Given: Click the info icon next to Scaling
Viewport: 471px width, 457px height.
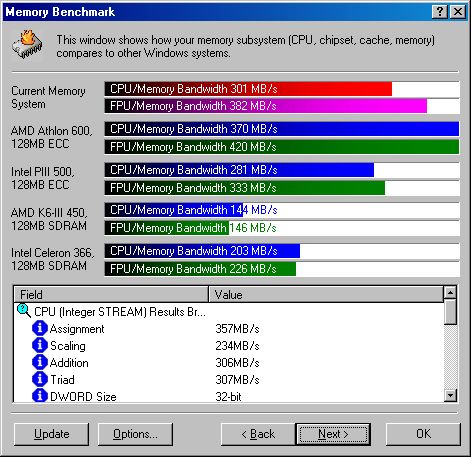Looking at the screenshot, I should [40, 345].
